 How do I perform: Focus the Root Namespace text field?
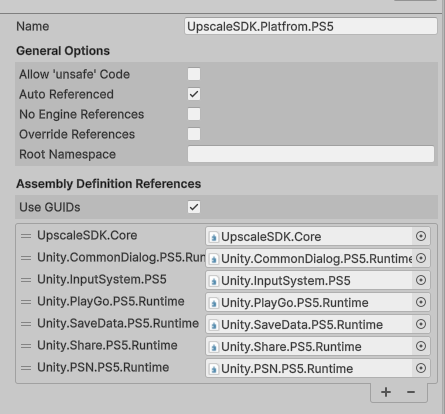tap(311, 154)
